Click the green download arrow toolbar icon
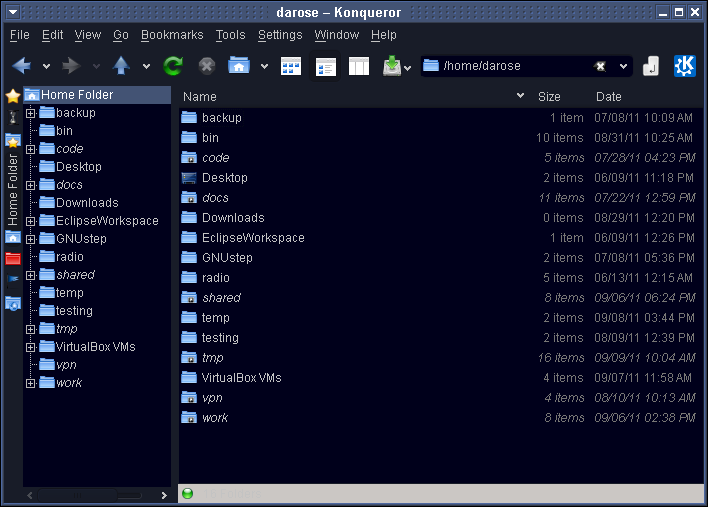Viewport: 708px width, 507px height. click(392, 66)
